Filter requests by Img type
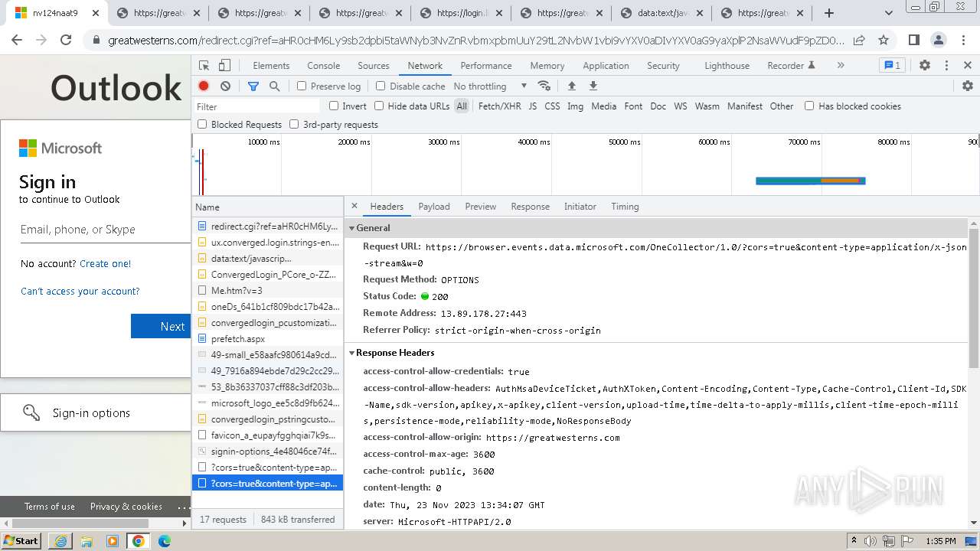This screenshot has height=551, width=980. click(x=576, y=106)
